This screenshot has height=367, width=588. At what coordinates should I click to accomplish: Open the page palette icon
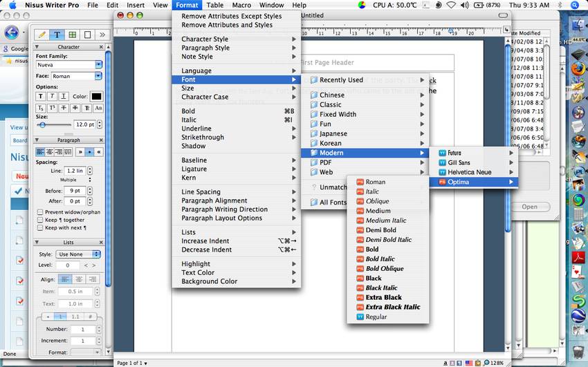click(87, 35)
